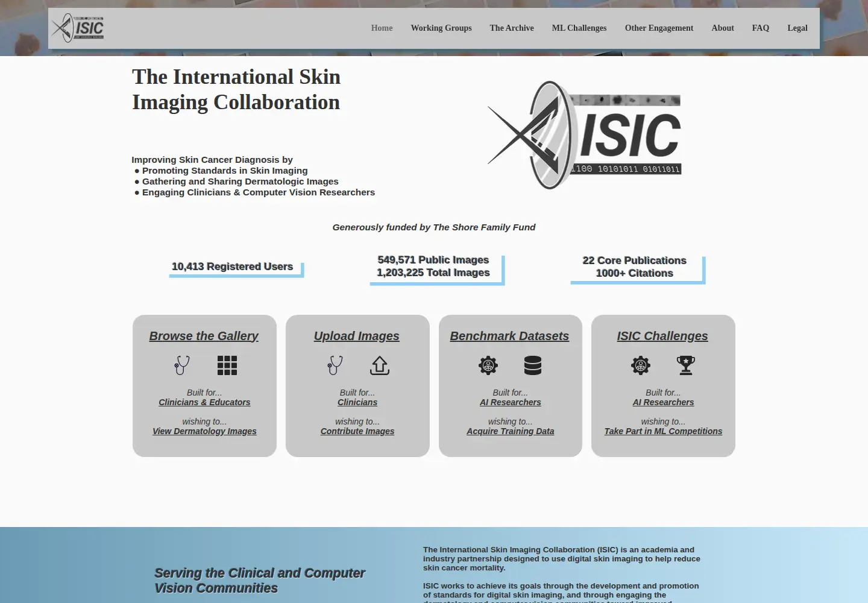Open the Home menu item
Image resolution: width=868 pixels, height=603 pixels.
[x=382, y=28]
